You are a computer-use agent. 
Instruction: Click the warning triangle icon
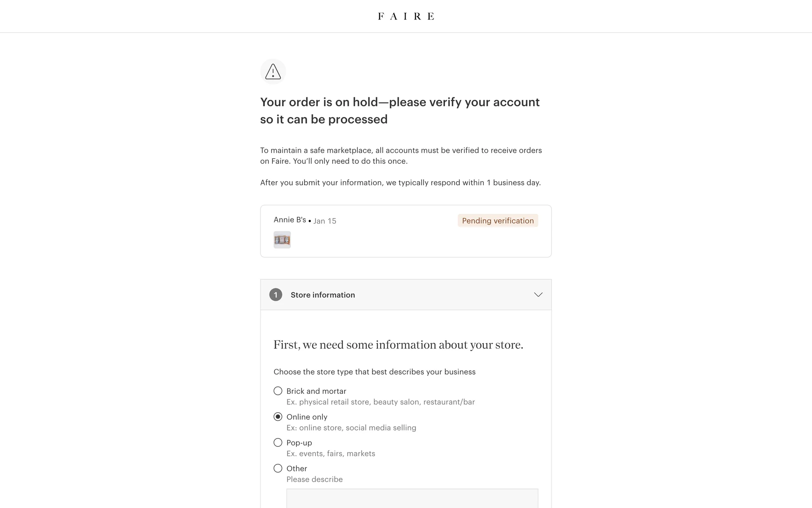pyautogui.click(x=273, y=72)
